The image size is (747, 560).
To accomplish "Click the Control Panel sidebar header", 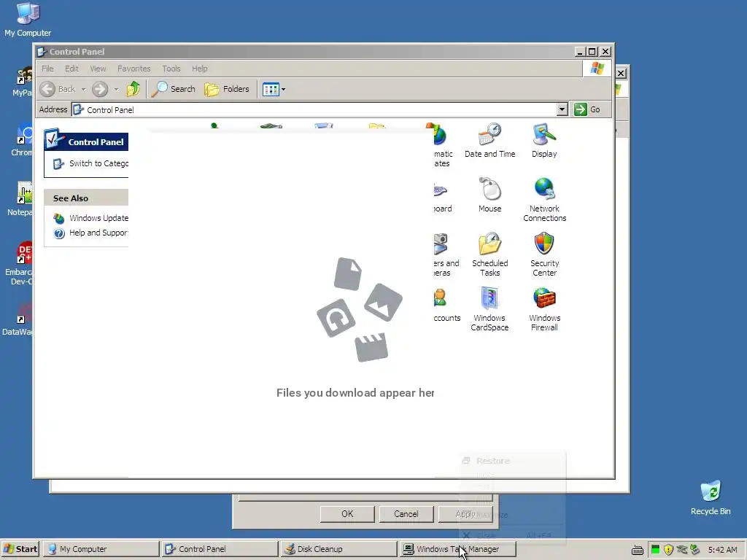I will coord(87,141).
